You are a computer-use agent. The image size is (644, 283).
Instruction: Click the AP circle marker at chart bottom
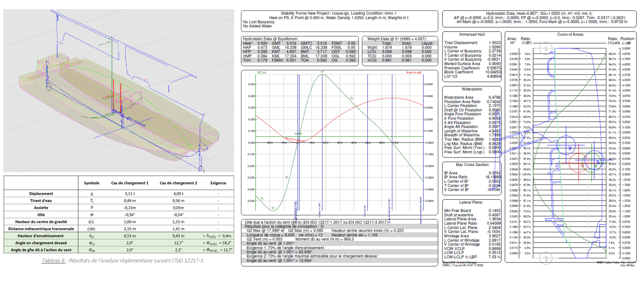pos(546,258)
